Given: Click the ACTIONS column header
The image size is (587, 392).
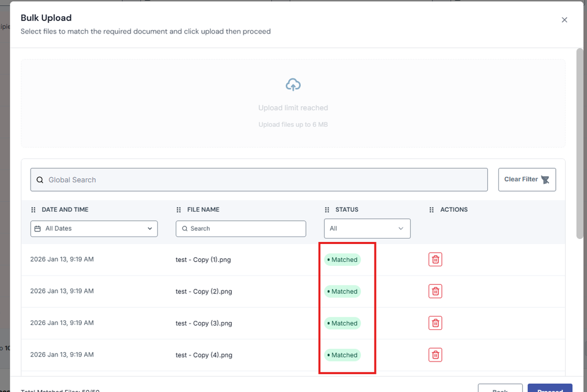Looking at the screenshot, I should 454,210.
